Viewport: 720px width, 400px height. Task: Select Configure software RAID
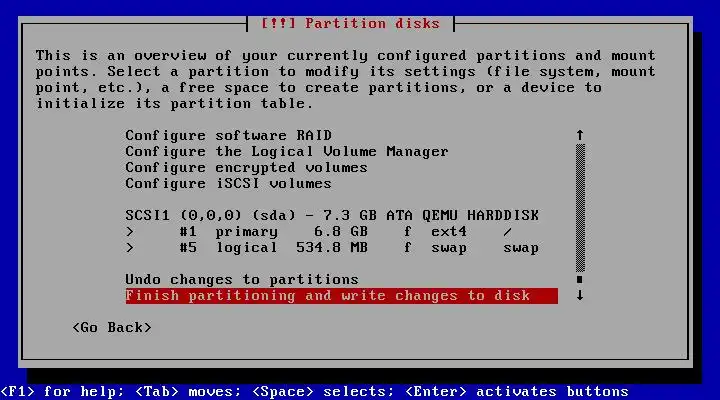pyautogui.click(x=228, y=135)
